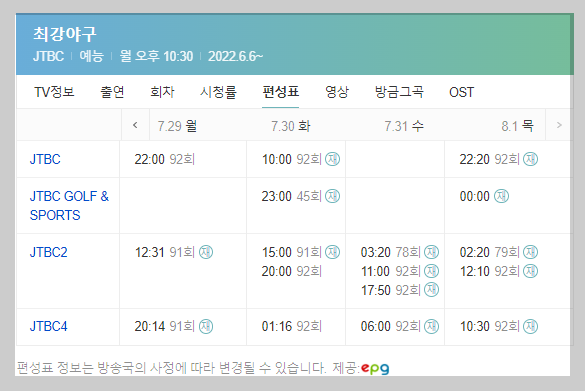Click the rerun icon beside 23:00 45회

pyautogui.click(x=332, y=196)
